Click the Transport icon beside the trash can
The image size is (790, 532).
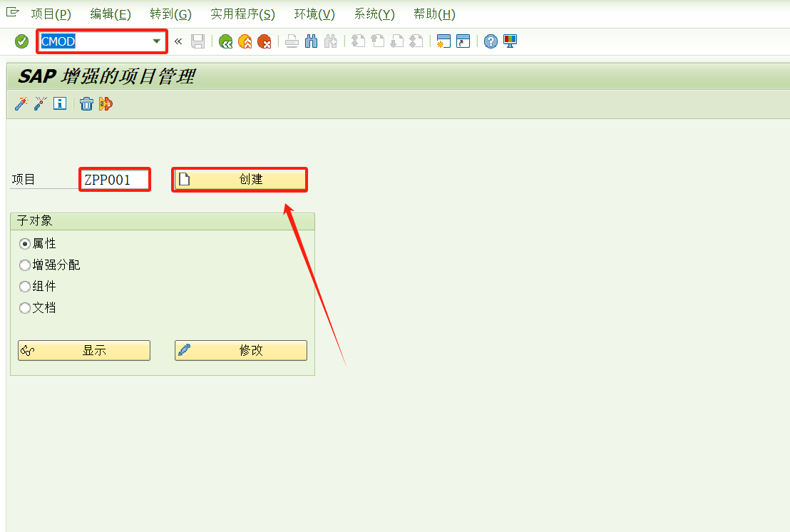[x=106, y=104]
